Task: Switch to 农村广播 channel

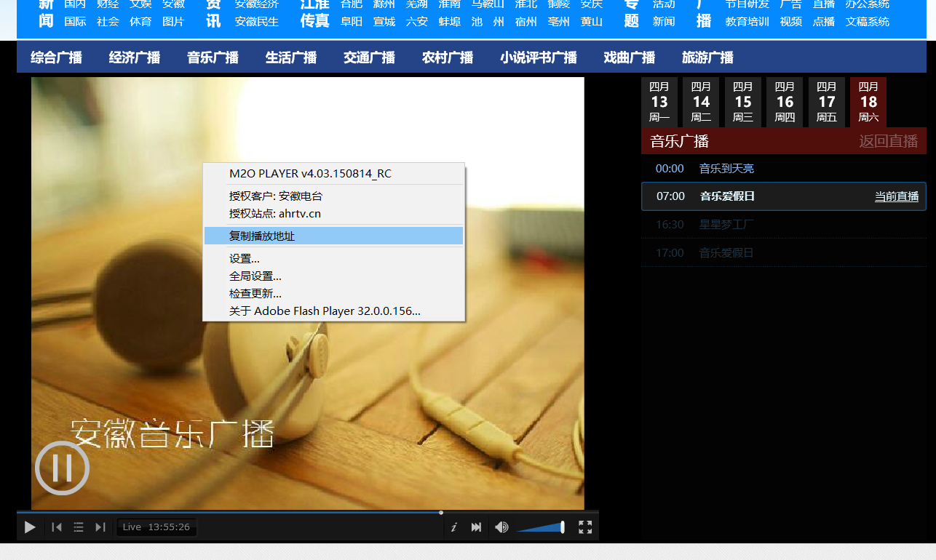Action: (448, 57)
